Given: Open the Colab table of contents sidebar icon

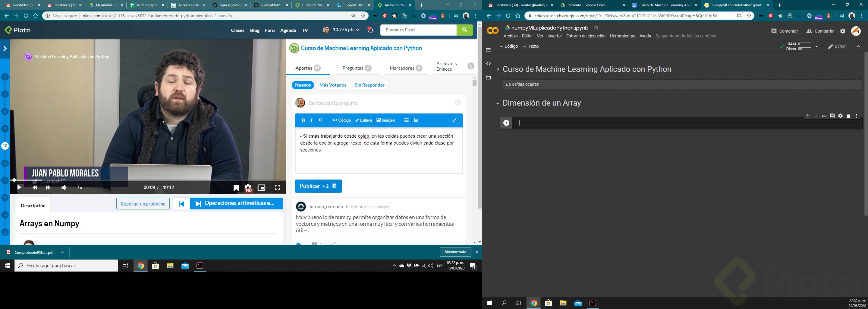Looking at the screenshot, I should (488, 50).
